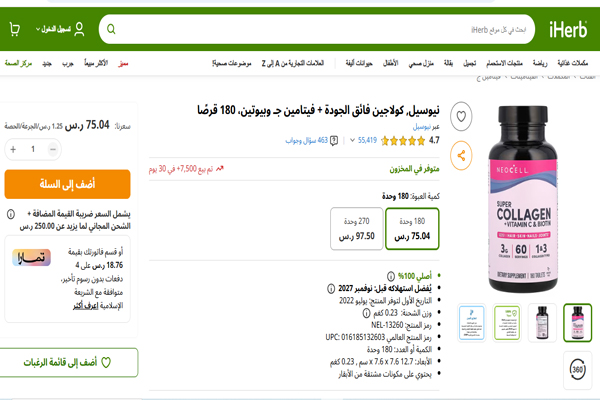Click the user account sign-in icon

coord(79,29)
